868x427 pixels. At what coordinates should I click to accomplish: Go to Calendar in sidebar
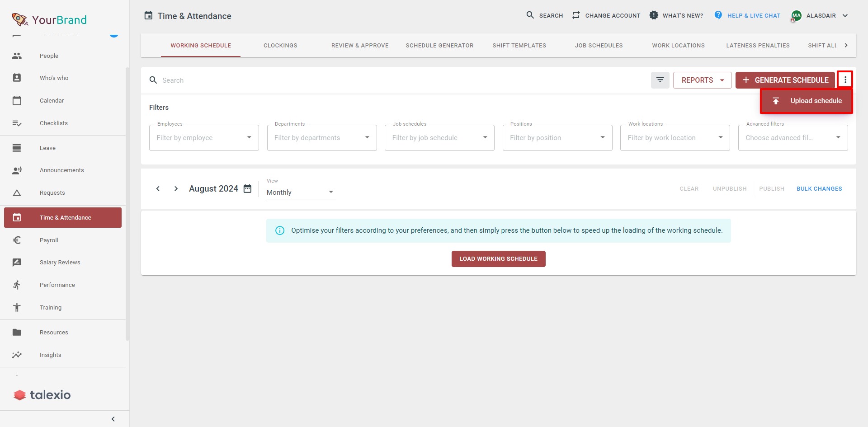click(63, 100)
